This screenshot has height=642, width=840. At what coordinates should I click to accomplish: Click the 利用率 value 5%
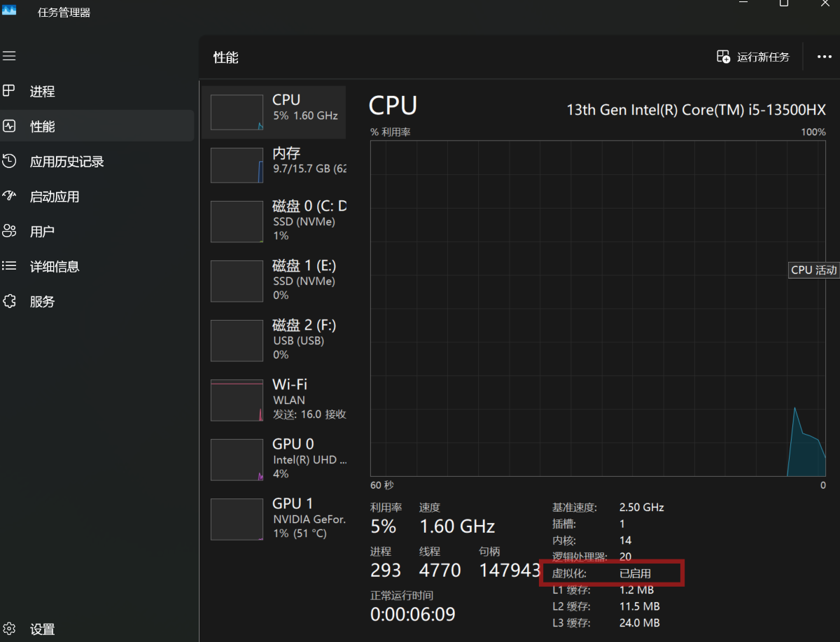point(384,526)
